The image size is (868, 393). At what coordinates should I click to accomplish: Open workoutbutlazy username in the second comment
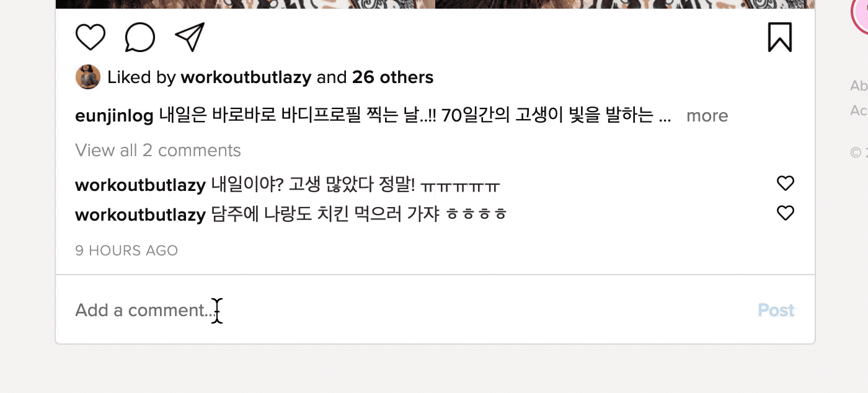(140, 214)
